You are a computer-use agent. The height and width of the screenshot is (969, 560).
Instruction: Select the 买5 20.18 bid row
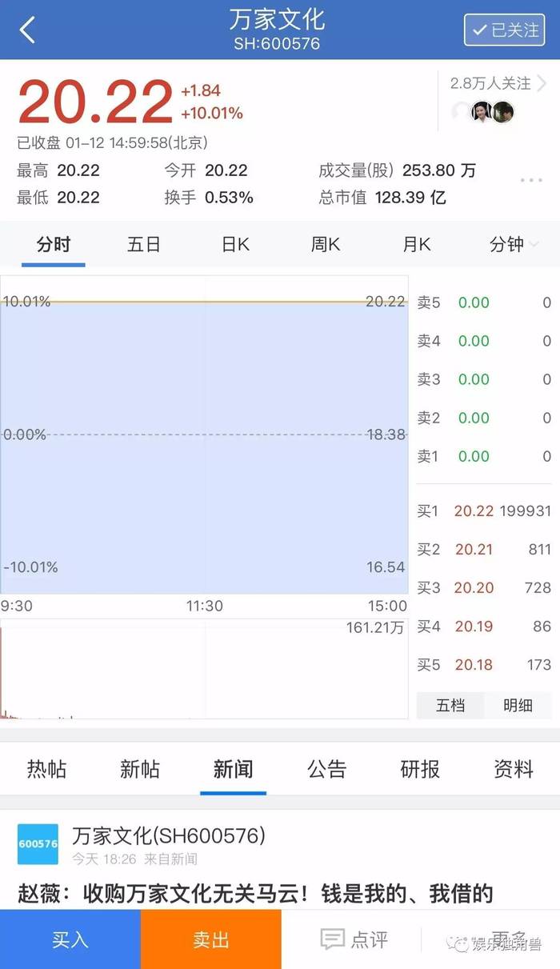tap(484, 664)
